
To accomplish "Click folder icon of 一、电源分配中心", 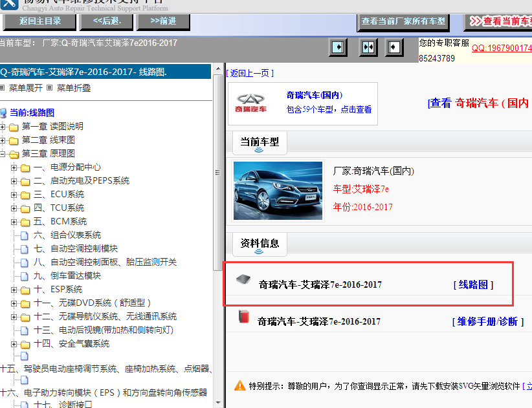I will pyautogui.click(x=25, y=167).
